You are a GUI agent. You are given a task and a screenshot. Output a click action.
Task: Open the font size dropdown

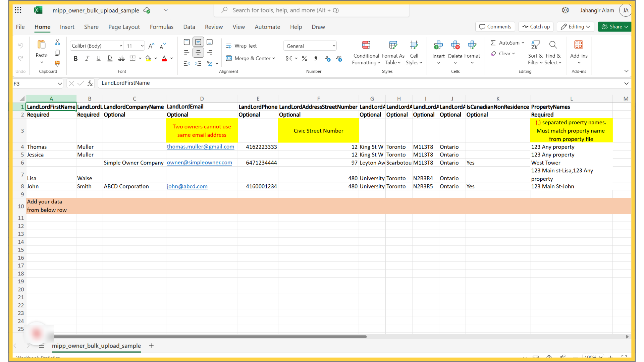142,46
